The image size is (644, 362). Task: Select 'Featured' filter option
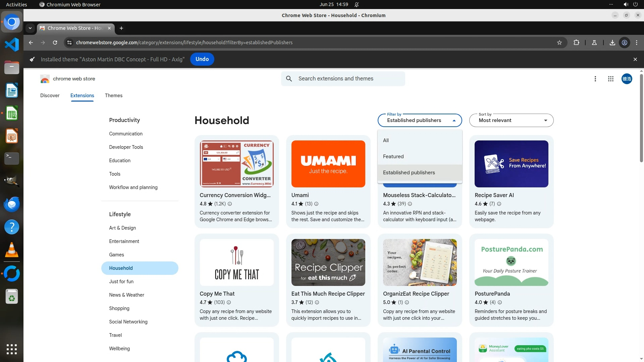click(393, 157)
